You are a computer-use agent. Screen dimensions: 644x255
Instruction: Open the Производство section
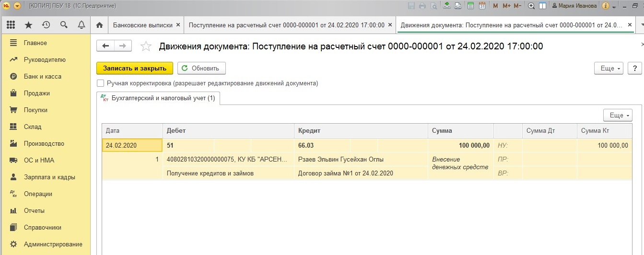[45, 143]
